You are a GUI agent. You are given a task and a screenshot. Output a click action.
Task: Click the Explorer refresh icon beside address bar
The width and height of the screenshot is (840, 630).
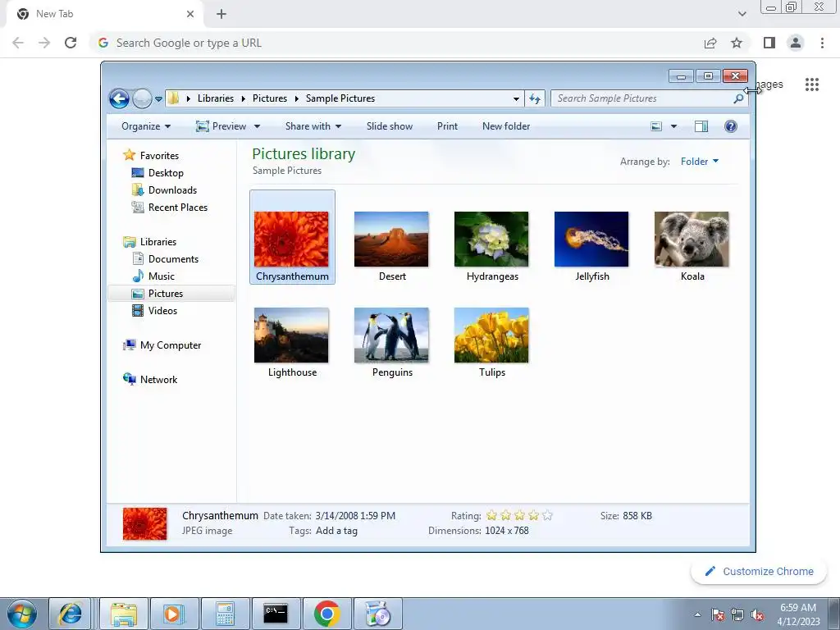pyautogui.click(x=535, y=98)
